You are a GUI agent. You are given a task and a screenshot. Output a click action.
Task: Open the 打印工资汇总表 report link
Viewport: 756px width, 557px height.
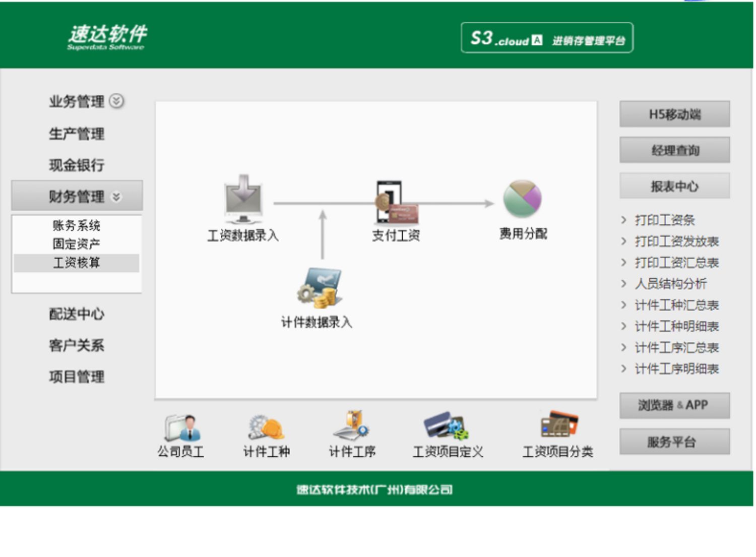pos(677,262)
